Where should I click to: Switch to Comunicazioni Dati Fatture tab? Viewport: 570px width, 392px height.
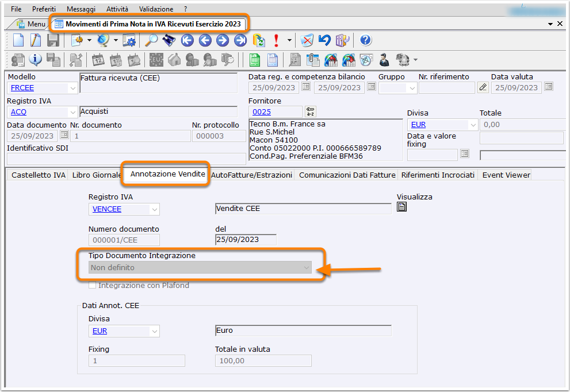347,175
